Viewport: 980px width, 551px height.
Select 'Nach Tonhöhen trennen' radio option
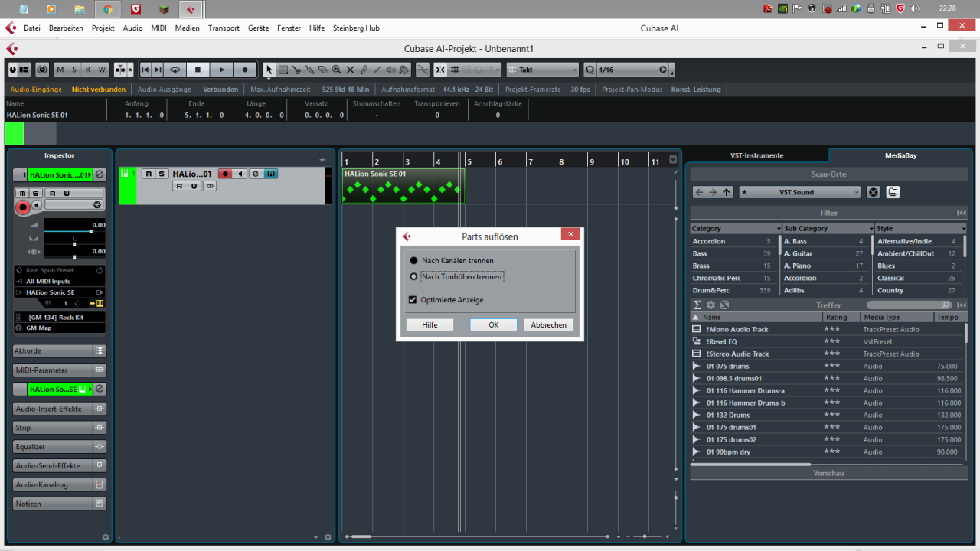point(413,277)
